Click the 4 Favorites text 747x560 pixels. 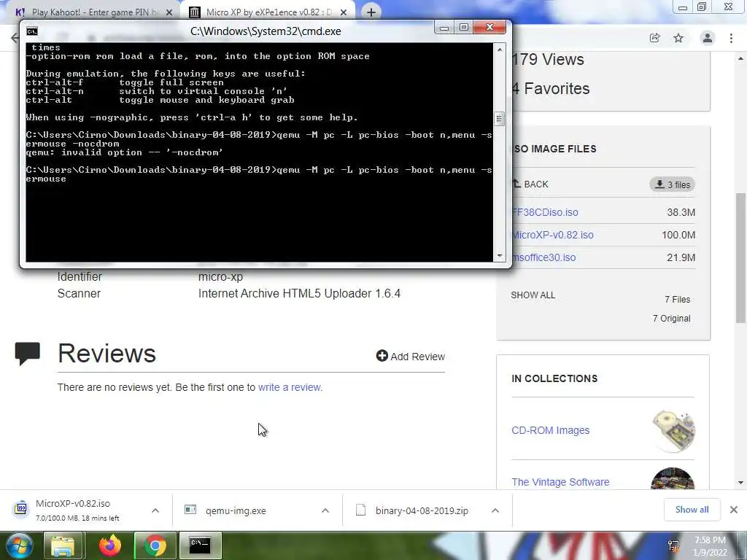tap(551, 88)
